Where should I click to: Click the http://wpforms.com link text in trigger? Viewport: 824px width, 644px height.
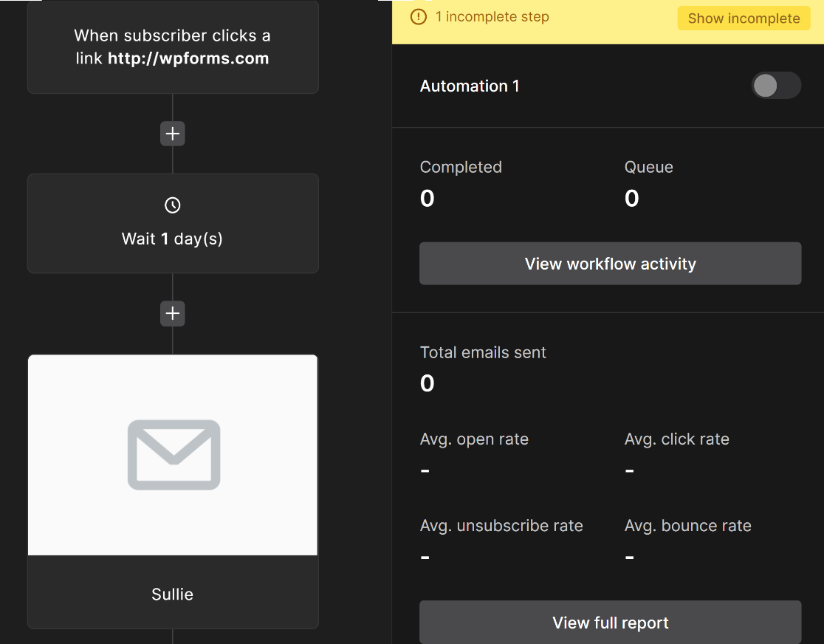(188, 58)
